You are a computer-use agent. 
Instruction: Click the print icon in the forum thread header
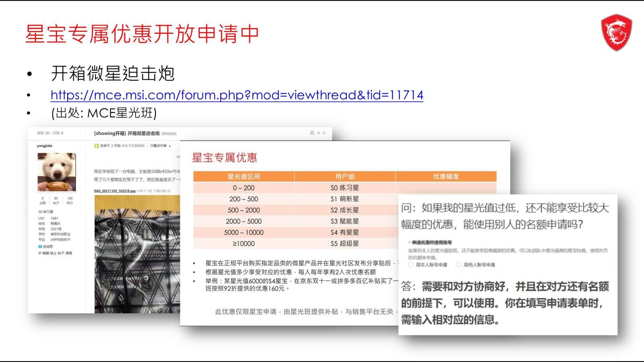point(312,133)
